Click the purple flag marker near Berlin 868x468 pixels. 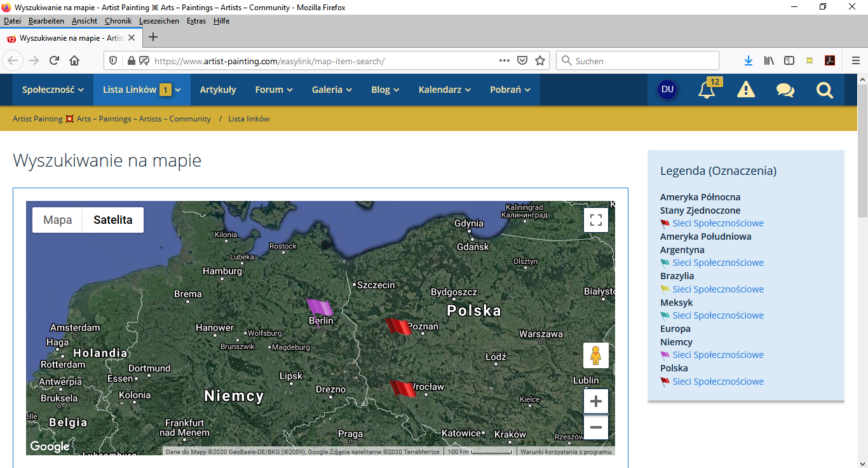click(x=319, y=307)
